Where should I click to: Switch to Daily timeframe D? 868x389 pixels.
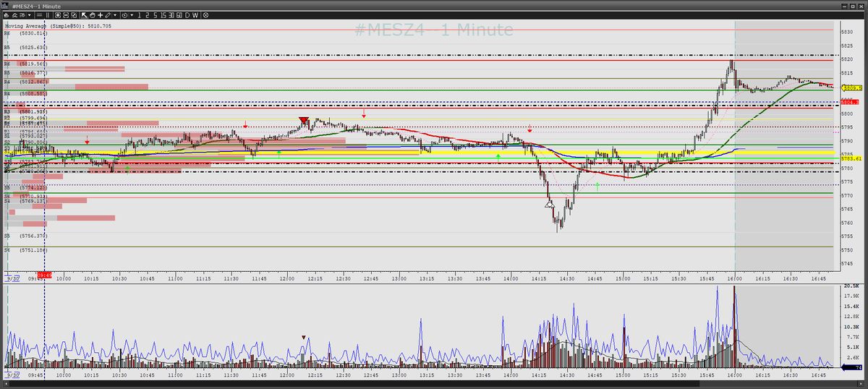click(187, 15)
